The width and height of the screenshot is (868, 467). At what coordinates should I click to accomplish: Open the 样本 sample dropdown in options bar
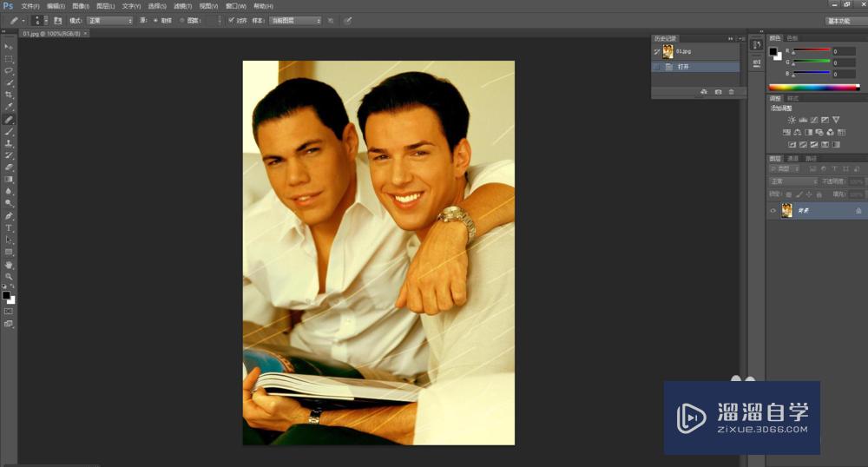coord(294,20)
